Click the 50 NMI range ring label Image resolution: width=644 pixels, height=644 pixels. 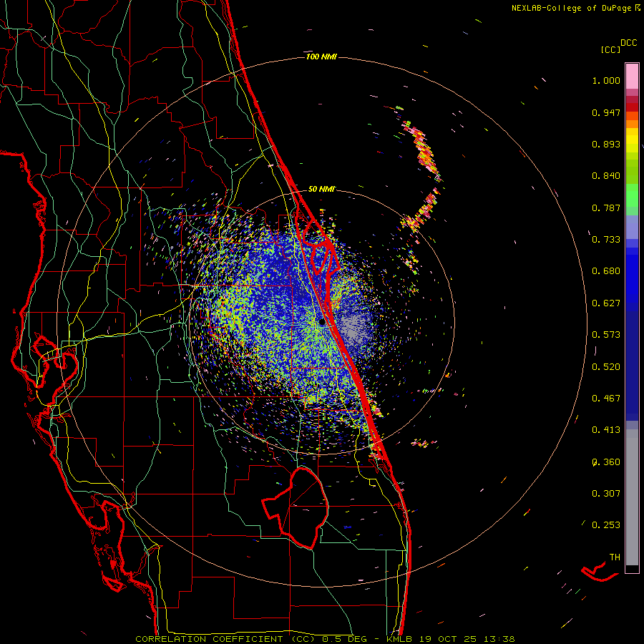tap(321, 189)
